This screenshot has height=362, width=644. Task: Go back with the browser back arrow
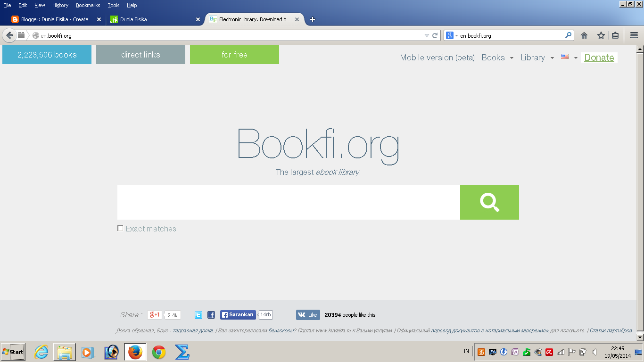pos(9,35)
